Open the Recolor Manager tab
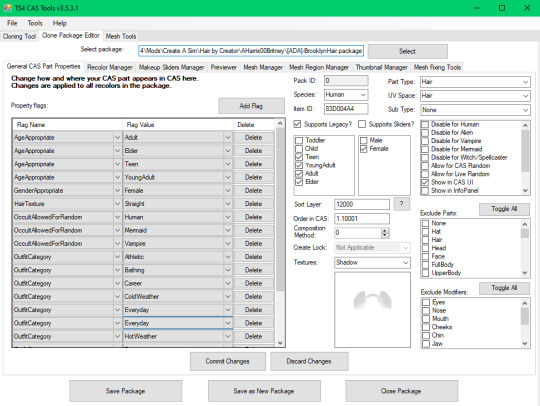 coord(110,67)
